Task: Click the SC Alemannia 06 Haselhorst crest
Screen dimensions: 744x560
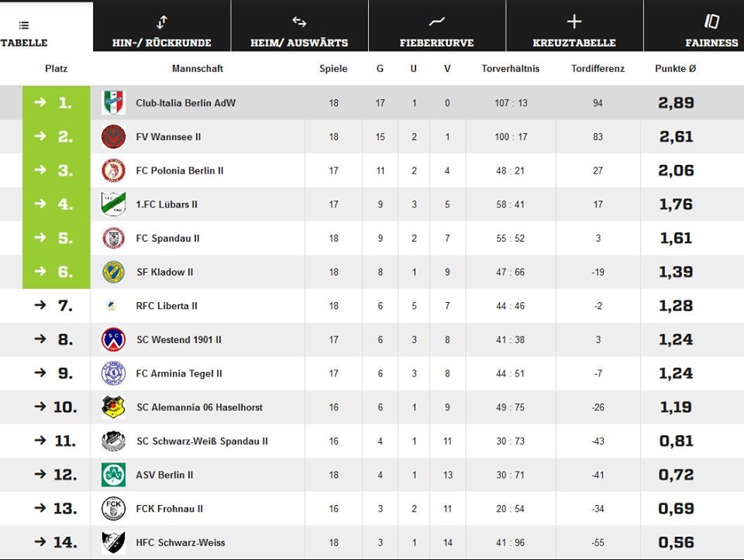Action: click(x=113, y=407)
